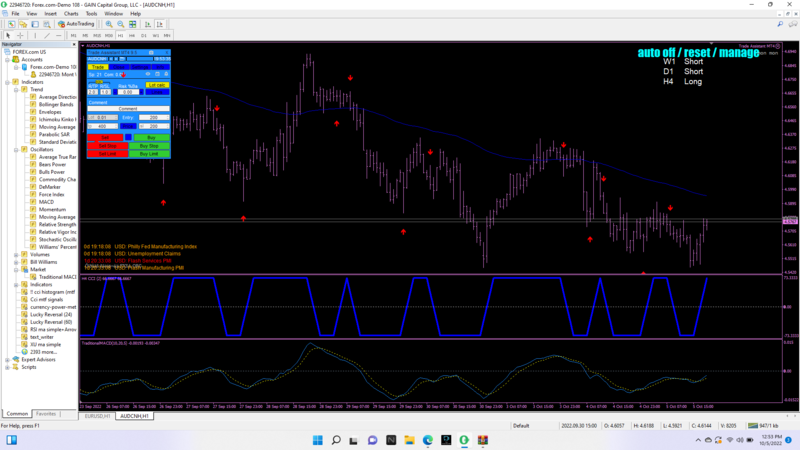The height and width of the screenshot is (450, 800).
Task: Open the File menu
Action: coord(15,14)
